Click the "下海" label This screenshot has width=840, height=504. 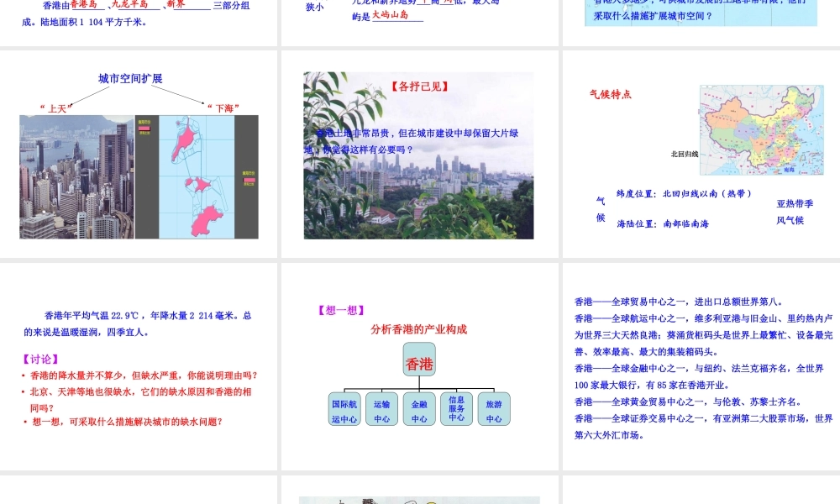coord(223,108)
